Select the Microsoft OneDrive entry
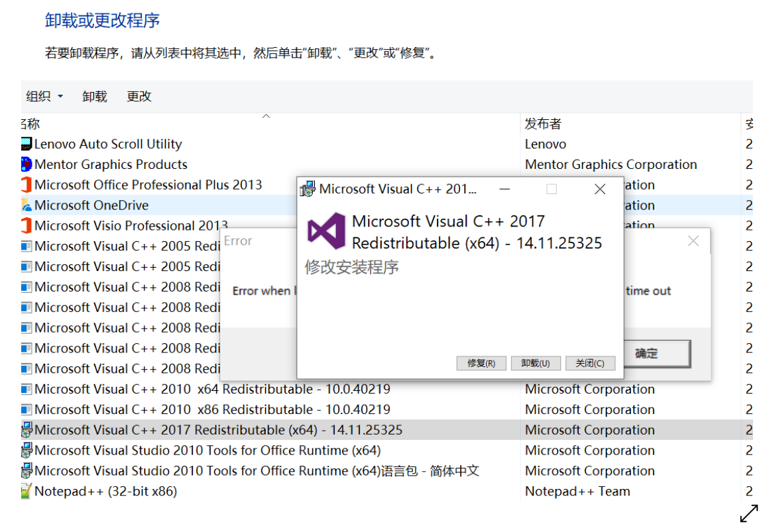This screenshot has width=765, height=532. (x=91, y=205)
